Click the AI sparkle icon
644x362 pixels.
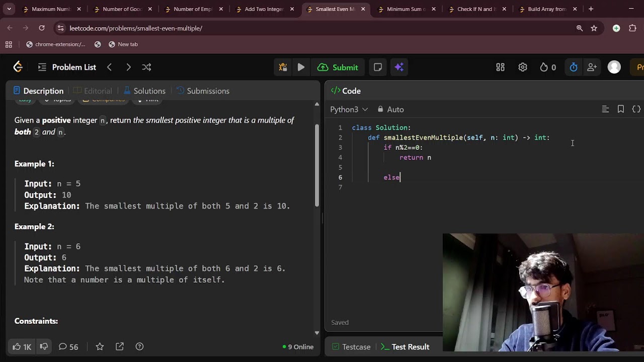pyautogui.click(x=399, y=67)
